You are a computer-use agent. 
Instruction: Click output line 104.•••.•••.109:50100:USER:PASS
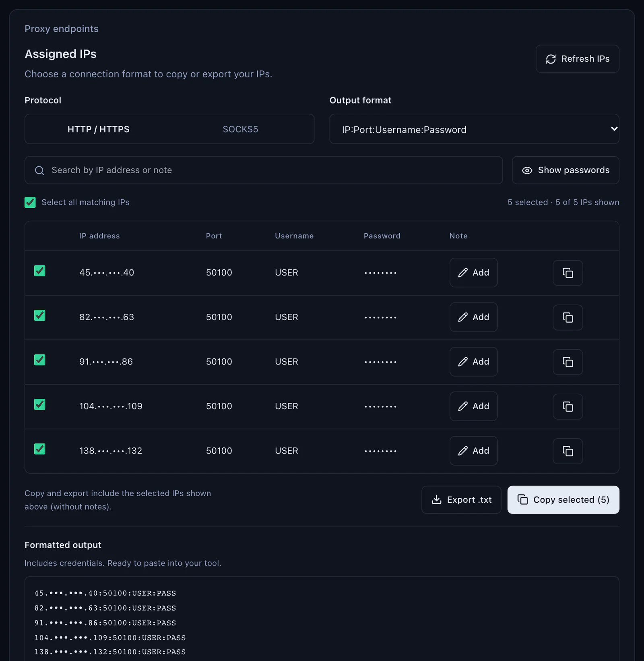click(110, 638)
